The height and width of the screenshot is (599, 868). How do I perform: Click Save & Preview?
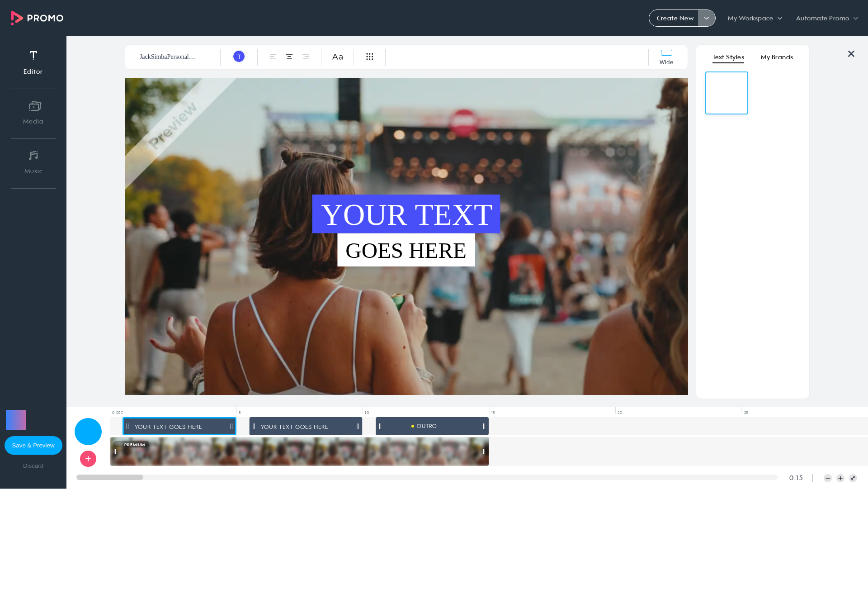(x=33, y=446)
